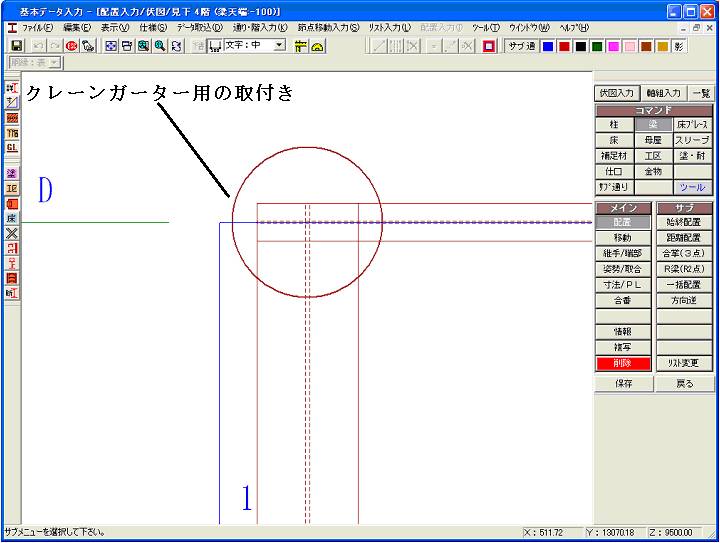Image resolution: width=720 pixels, height=543 pixels.
Task: Select the 一覧 mode button
Action: [701, 93]
